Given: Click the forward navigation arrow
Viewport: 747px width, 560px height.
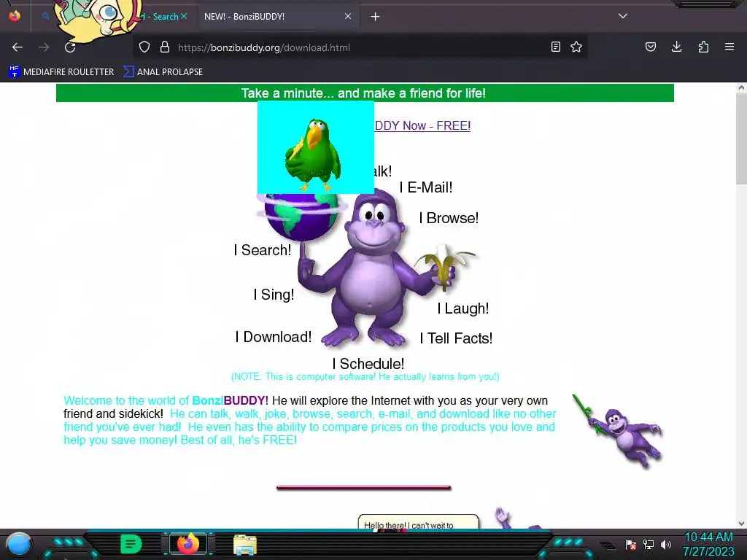Looking at the screenshot, I should [x=44, y=47].
